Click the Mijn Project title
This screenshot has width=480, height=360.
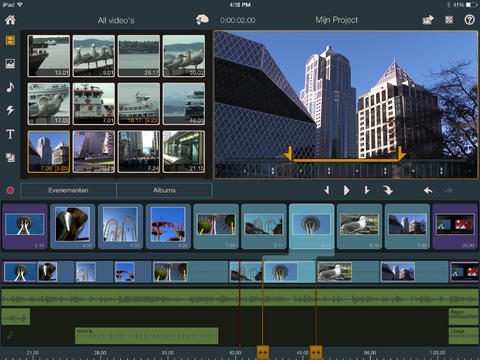pos(337,20)
